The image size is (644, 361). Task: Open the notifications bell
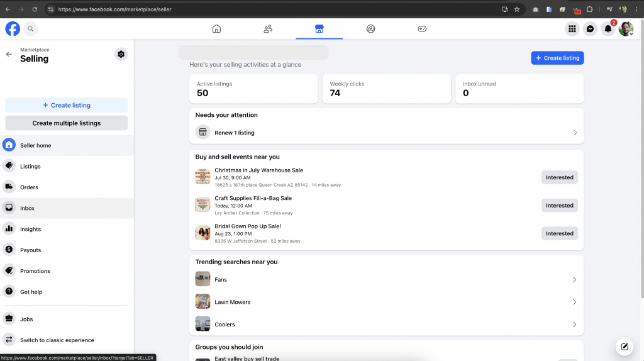(x=608, y=29)
